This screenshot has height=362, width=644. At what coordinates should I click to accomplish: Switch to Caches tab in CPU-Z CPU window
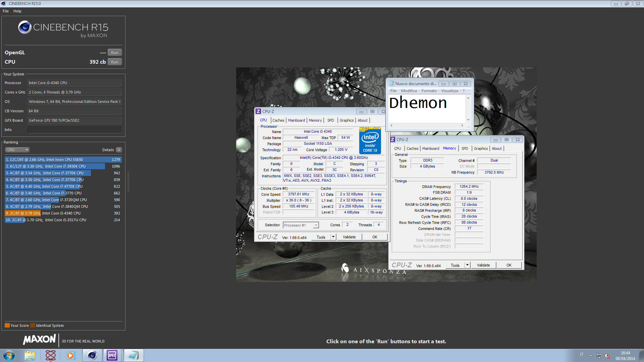[x=278, y=120]
